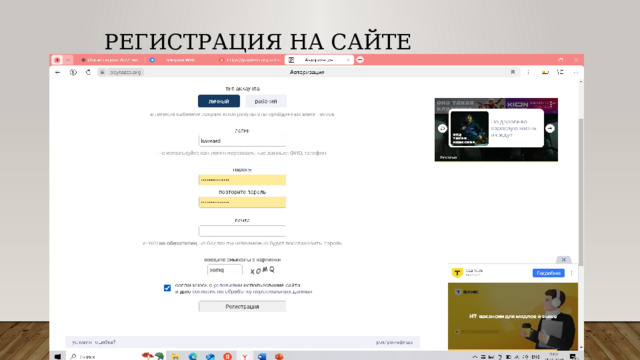This screenshot has width=640, height=360.
Task: Click the пароль password field
Action: tap(242, 180)
